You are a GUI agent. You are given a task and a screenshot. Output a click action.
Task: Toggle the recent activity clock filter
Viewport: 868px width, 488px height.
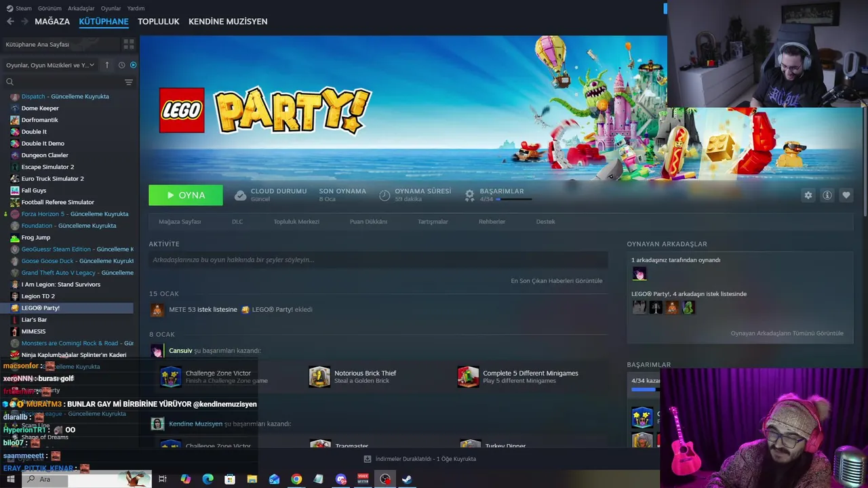coord(121,65)
